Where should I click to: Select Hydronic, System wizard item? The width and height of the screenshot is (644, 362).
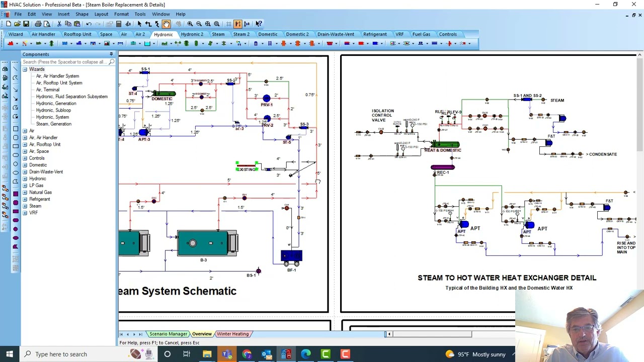click(52, 117)
